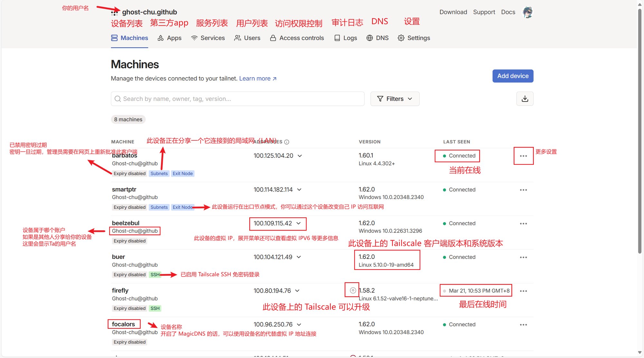Click the addresses info icon
Screen dimensions: 644x358
(x=287, y=142)
